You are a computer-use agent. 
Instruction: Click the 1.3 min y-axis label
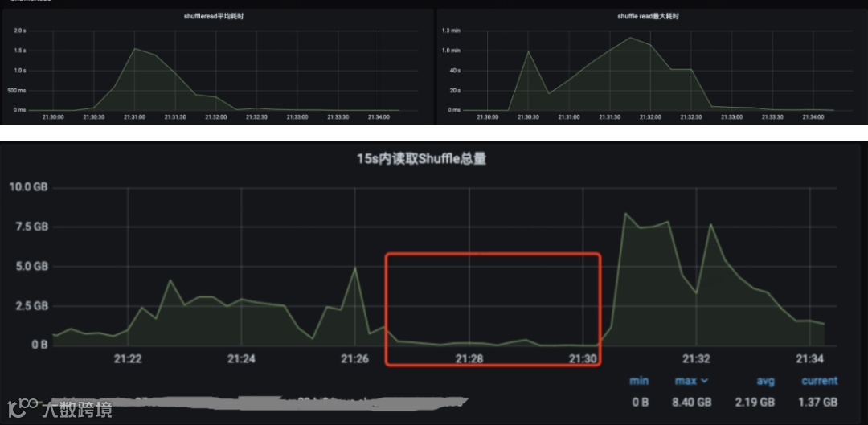tap(451, 31)
